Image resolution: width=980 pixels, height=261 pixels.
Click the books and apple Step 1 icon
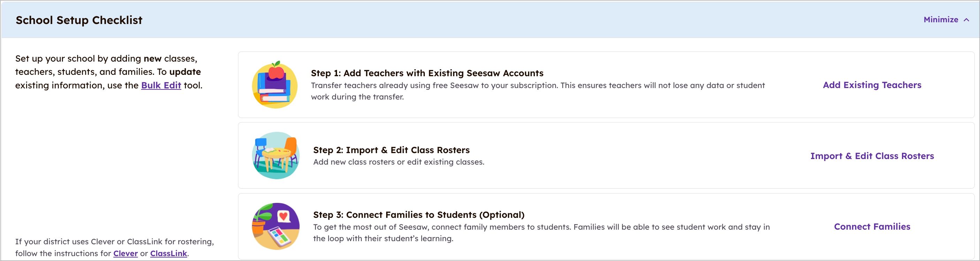coord(275,85)
